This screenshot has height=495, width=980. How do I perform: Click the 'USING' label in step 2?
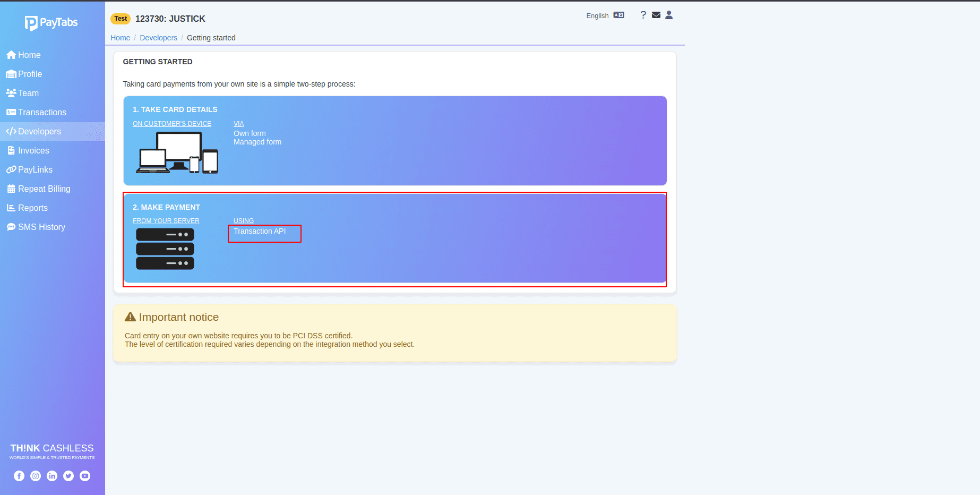[x=244, y=221]
